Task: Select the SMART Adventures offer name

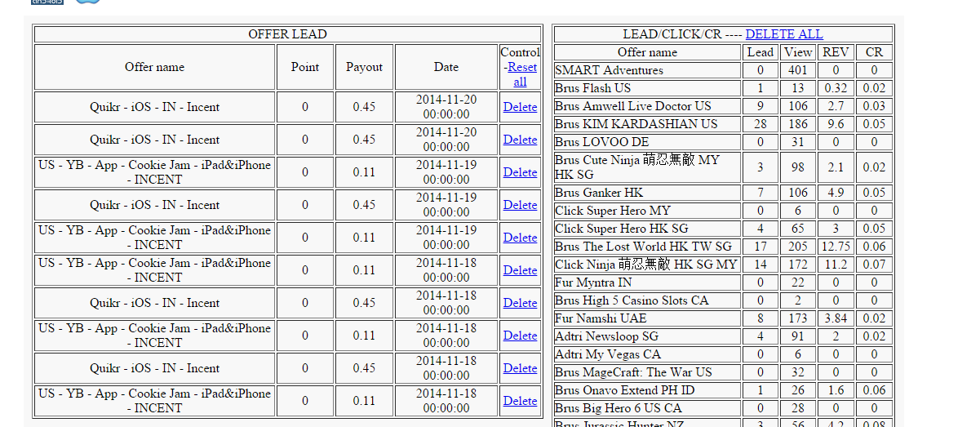Action: coord(609,70)
